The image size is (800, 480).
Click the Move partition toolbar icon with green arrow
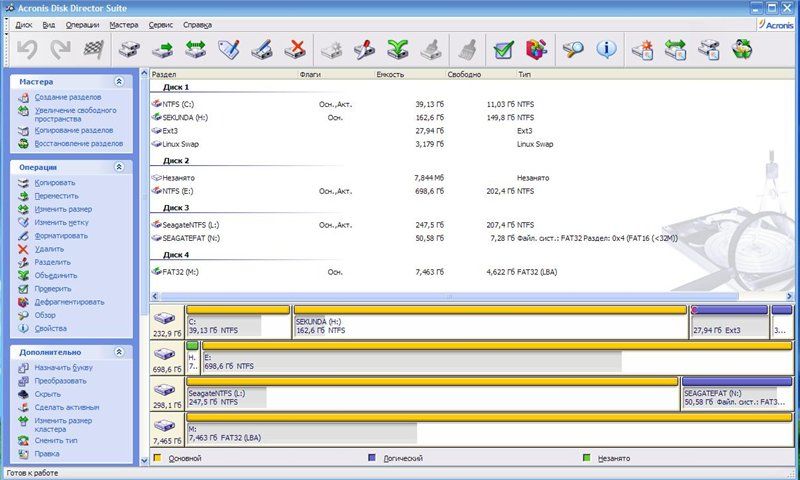point(163,49)
